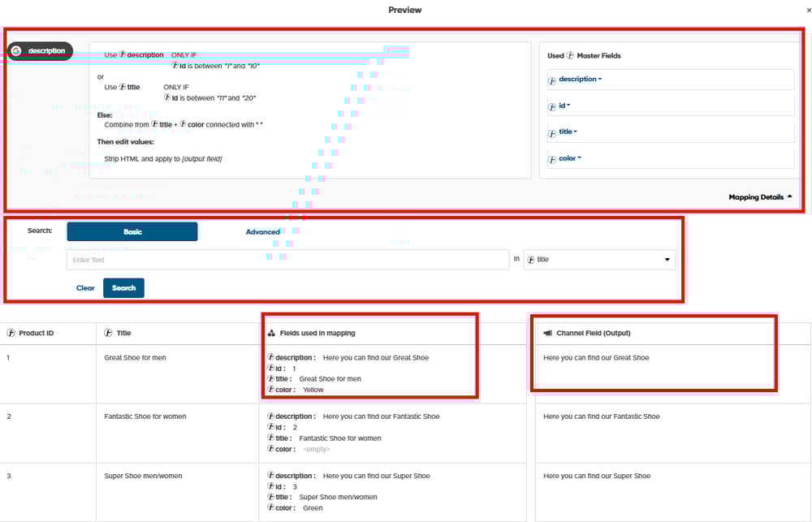
Task: Click the megaphone icon next to Channel Field (Output)
Action: 548,333
